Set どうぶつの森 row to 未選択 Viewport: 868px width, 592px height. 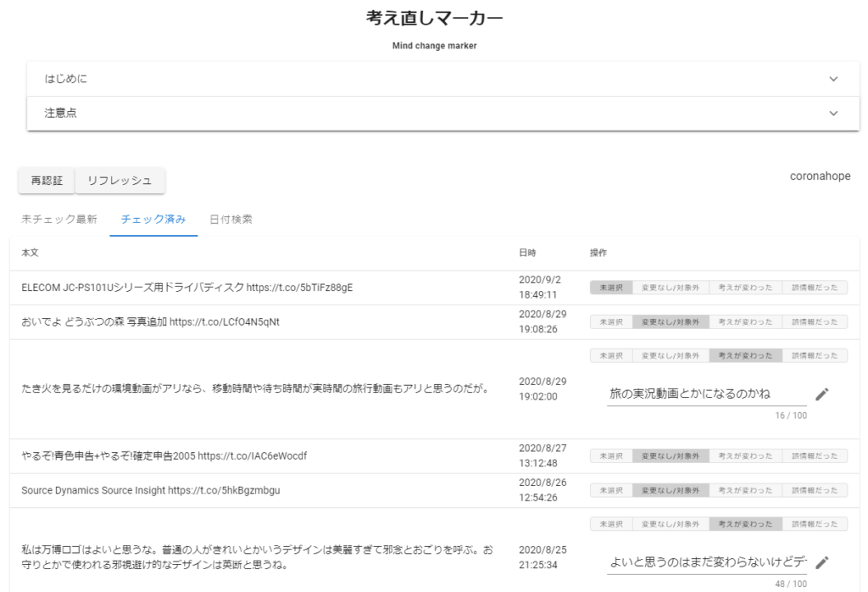click(611, 322)
